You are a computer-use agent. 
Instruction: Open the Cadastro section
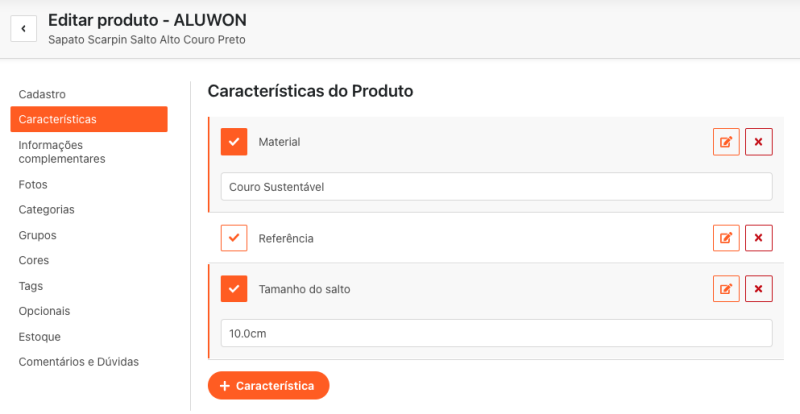point(42,94)
